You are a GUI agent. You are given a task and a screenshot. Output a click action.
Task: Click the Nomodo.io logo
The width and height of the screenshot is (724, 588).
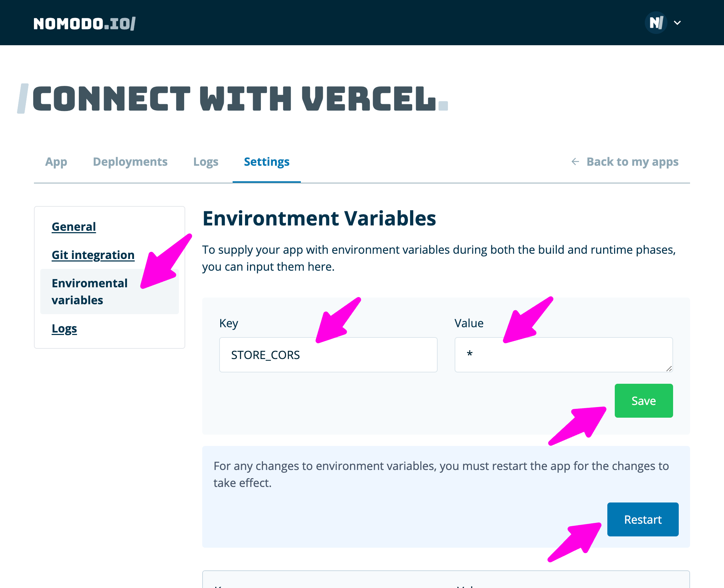(x=84, y=23)
